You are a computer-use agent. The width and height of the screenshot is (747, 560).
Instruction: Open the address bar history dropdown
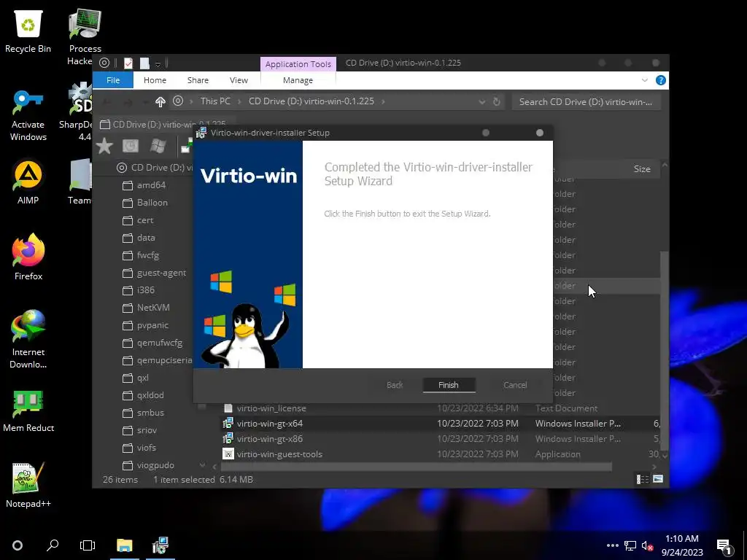click(481, 102)
